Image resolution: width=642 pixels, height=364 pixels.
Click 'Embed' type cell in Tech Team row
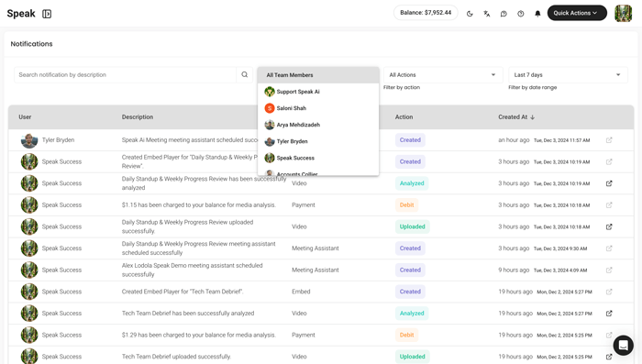pyautogui.click(x=301, y=292)
